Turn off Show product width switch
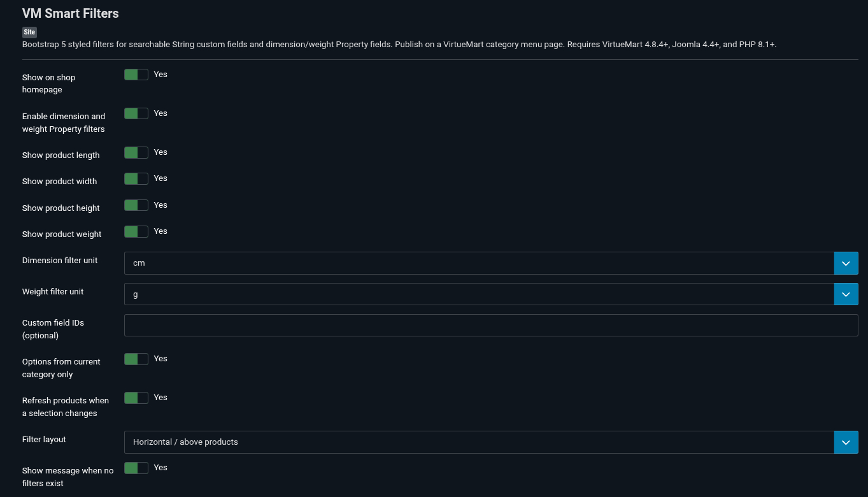The image size is (868, 497). tap(136, 178)
